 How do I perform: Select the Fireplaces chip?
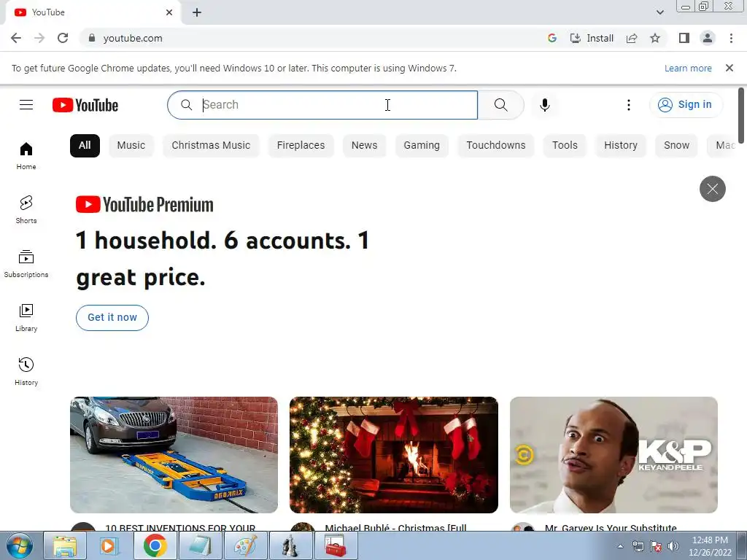[301, 145]
